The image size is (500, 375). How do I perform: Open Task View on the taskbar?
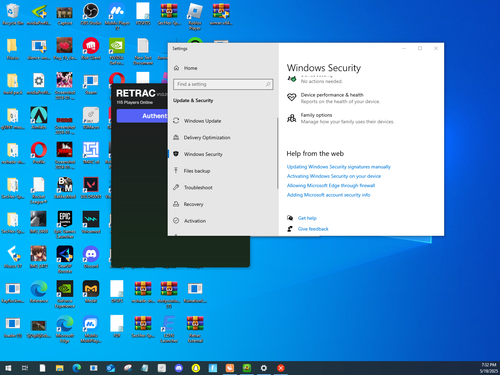point(25,368)
